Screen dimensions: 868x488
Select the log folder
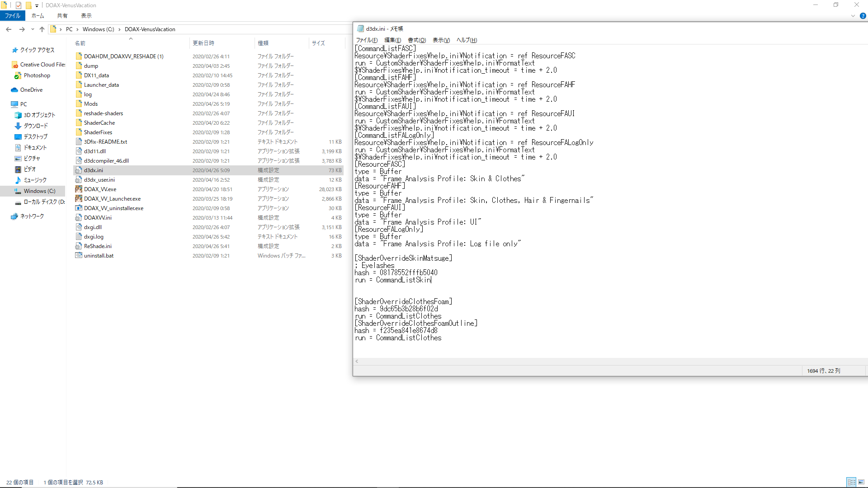pos(88,94)
